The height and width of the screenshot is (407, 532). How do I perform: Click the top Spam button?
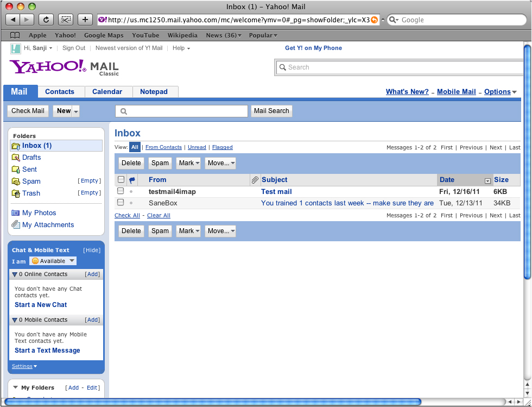160,163
